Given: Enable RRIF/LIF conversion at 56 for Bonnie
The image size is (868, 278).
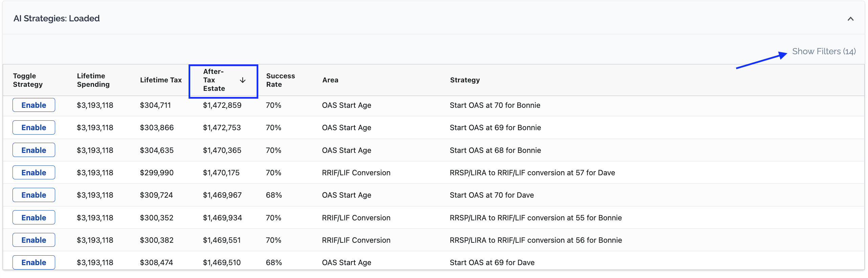Looking at the screenshot, I should click(34, 240).
